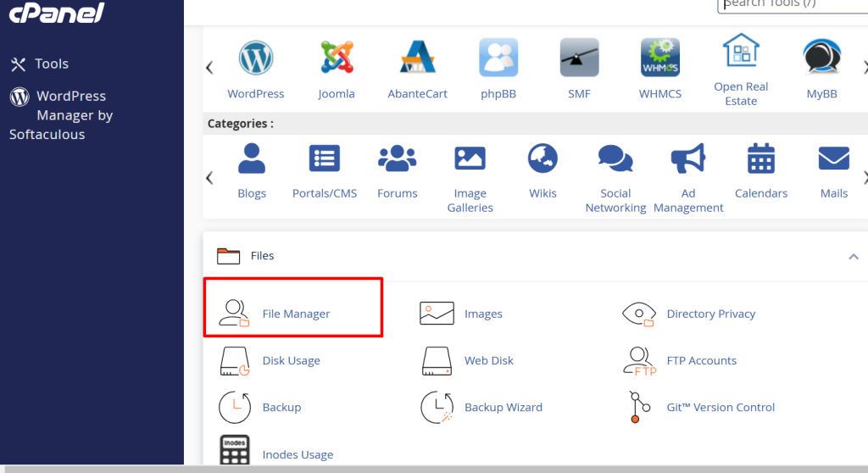Viewport: 868px width, 473px height.
Task: Choose the WHMCS app icon
Action: coord(659,58)
